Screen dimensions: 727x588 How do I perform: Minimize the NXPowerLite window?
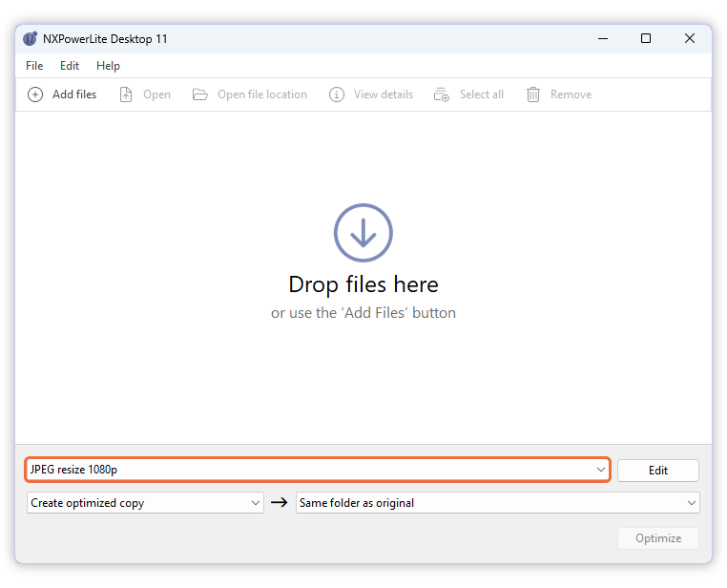(603, 38)
